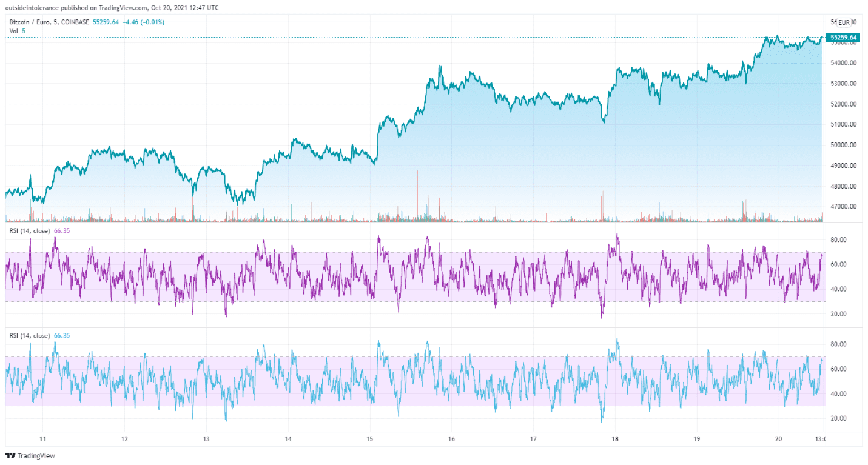The height and width of the screenshot is (465, 868).
Task: Click the 49000.00 price axis label
Action: click(843, 166)
